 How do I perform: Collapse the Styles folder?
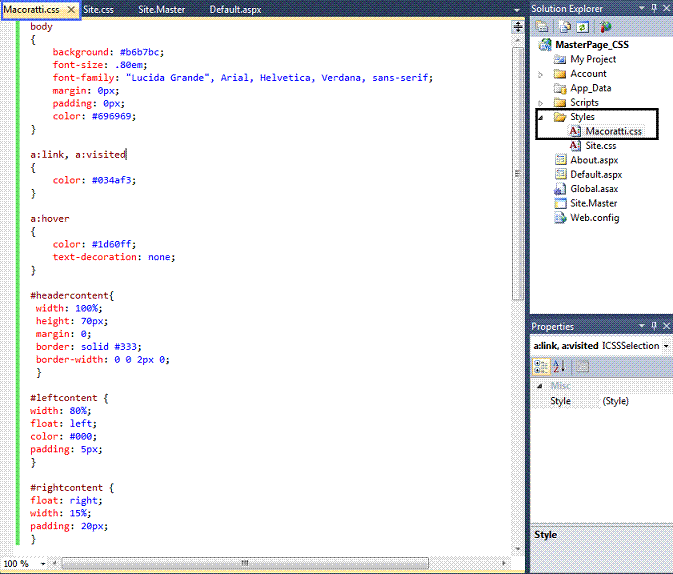541,117
